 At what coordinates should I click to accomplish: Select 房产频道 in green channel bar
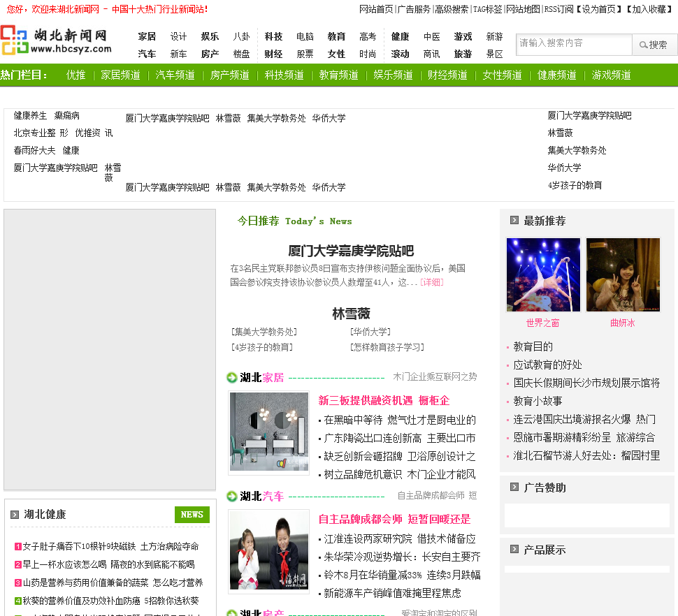pyautogui.click(x=229, y=75)
